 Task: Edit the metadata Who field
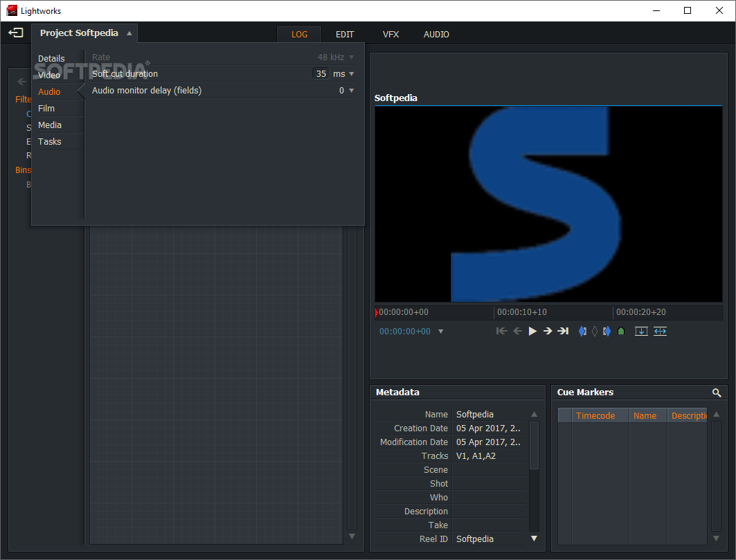(490, 498)
